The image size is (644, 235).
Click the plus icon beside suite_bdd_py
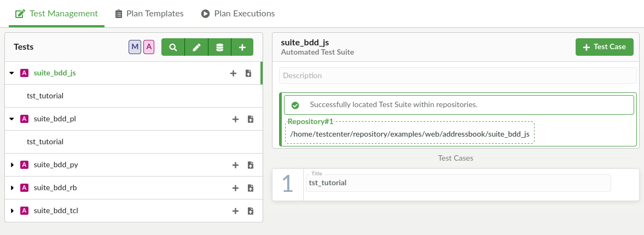point(236,165)
